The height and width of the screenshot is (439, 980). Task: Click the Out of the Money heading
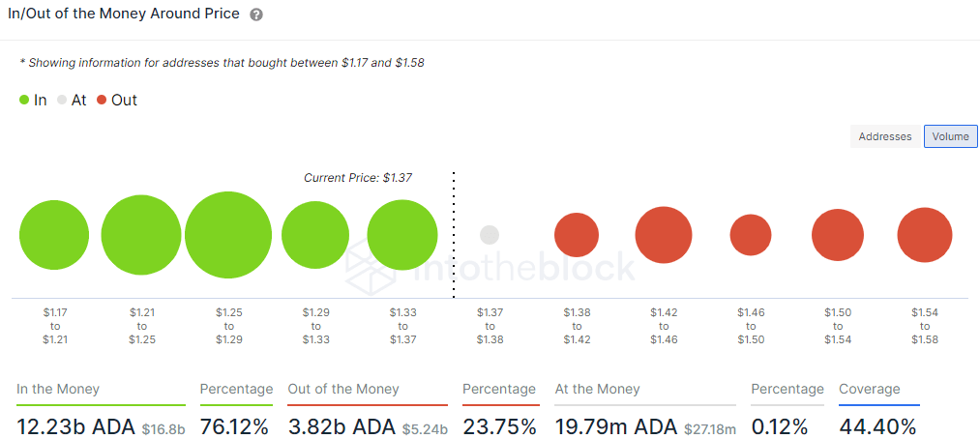[342, 389]
